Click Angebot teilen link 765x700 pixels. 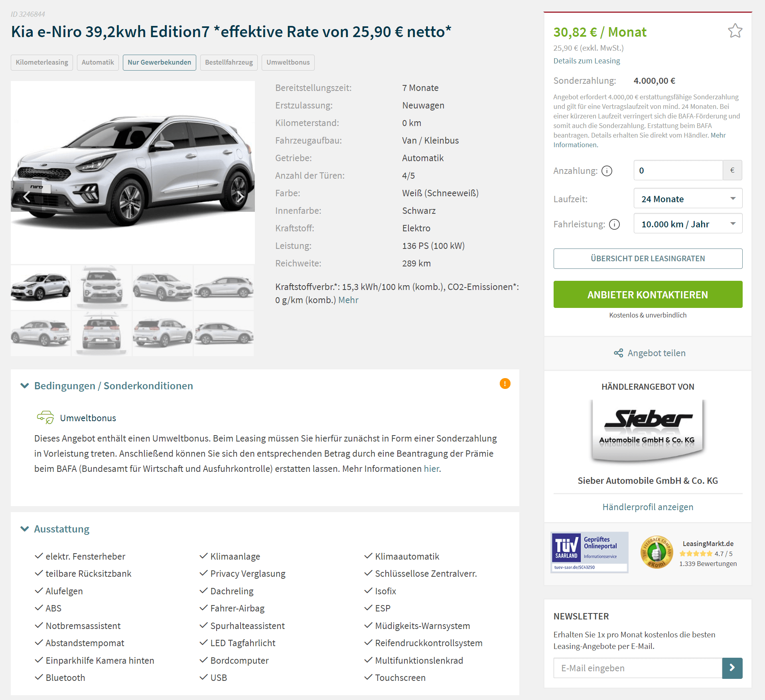tap(657, 353)
